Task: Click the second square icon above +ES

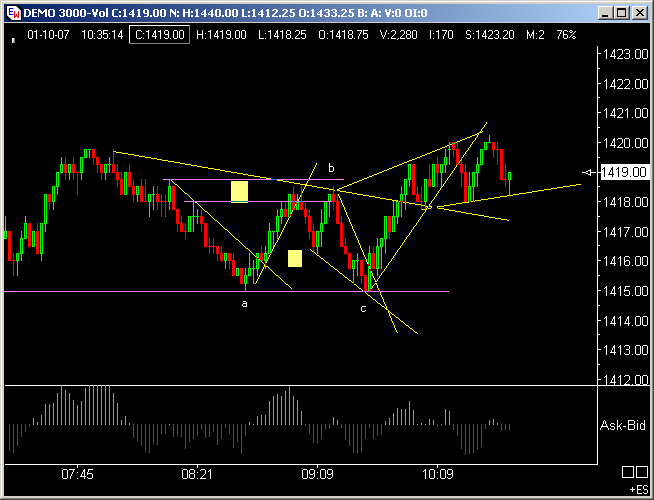Action: coord(642,472)
